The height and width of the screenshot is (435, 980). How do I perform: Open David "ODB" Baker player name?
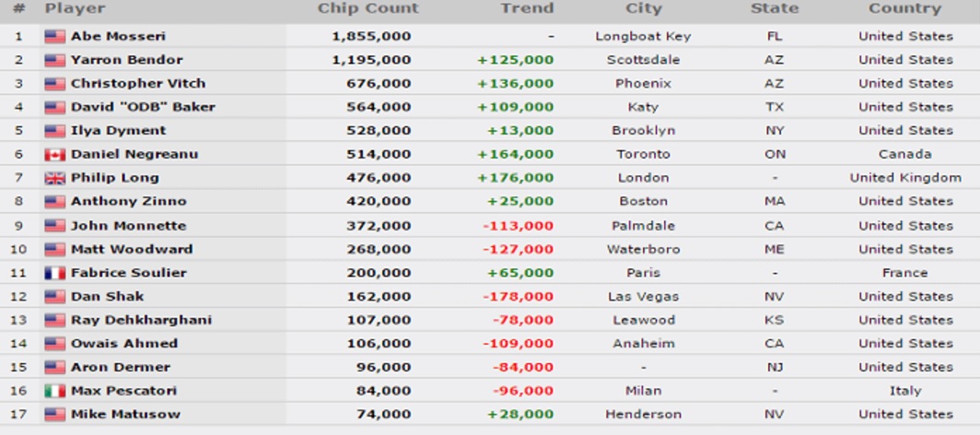click(x=143, y=107)
